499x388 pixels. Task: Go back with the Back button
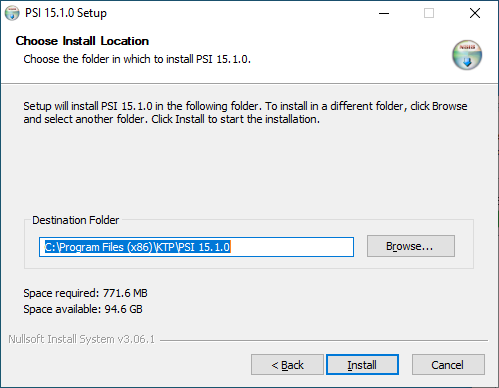tap(287, 365)
